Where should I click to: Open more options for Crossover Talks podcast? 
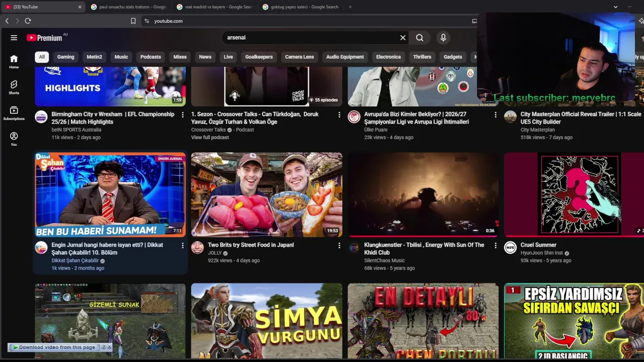[339, 115]
